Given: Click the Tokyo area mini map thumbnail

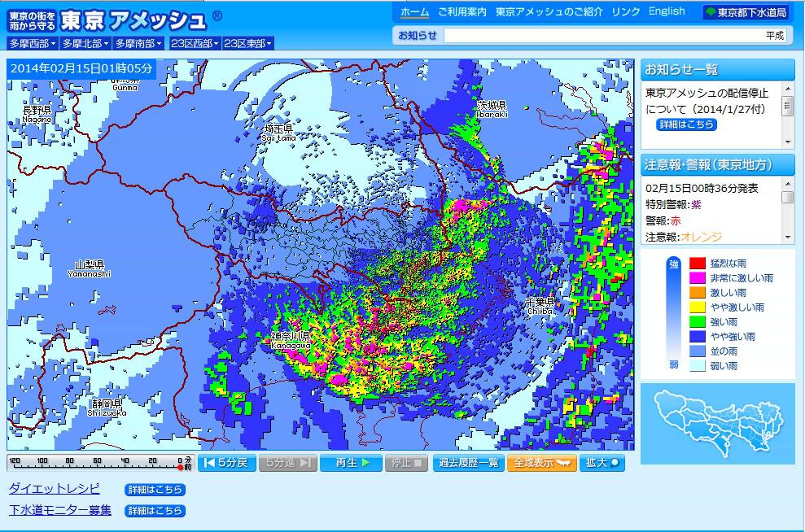Looking at the screenshot, I should (718, 424).
